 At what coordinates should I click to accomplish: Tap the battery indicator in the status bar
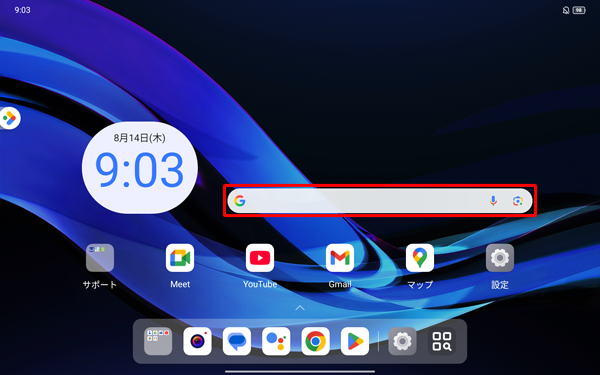pyautogui.click(x=579, y=10)
